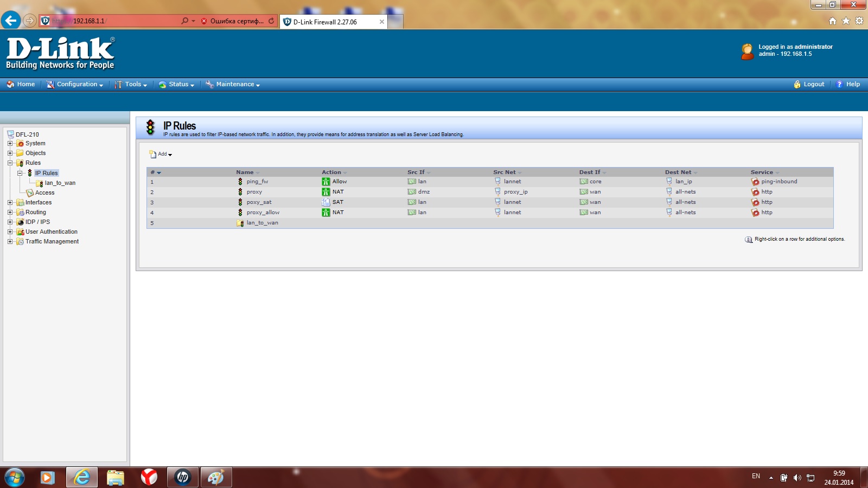This screenshot has width=868, height=488.
Task: Collapse the Rules tree node
Action: [x=10, y=163]
